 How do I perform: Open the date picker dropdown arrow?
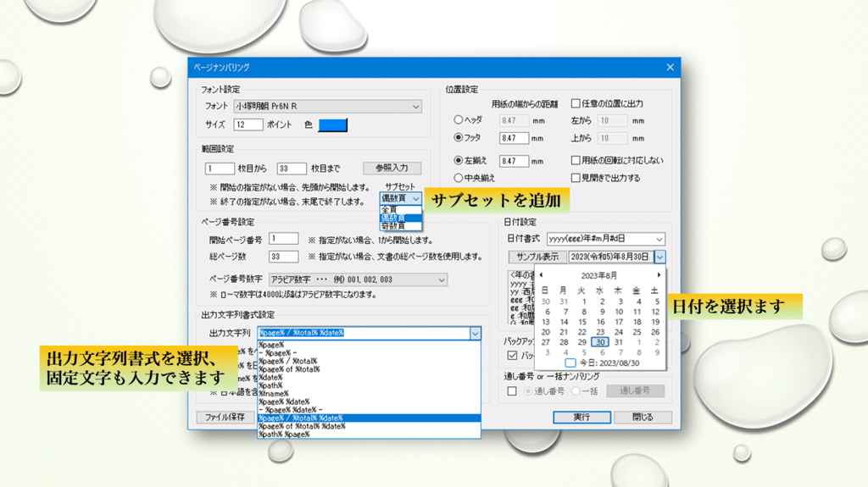point(659,257)
